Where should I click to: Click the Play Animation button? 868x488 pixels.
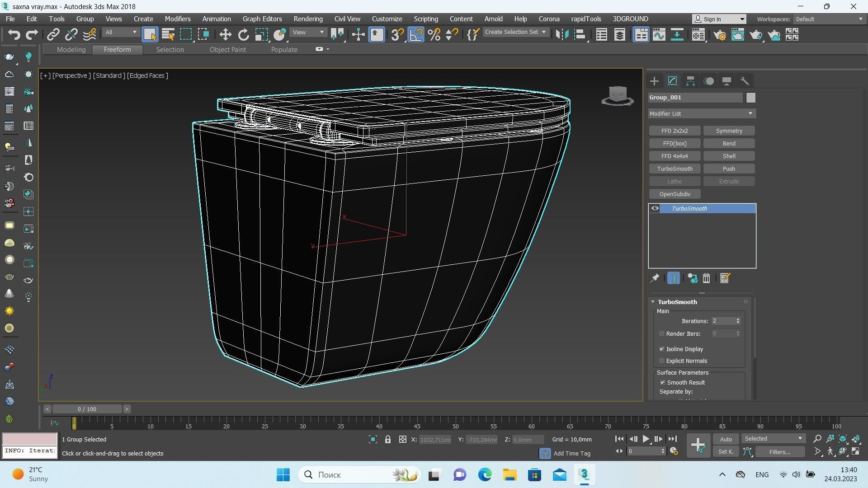[646, 439]
